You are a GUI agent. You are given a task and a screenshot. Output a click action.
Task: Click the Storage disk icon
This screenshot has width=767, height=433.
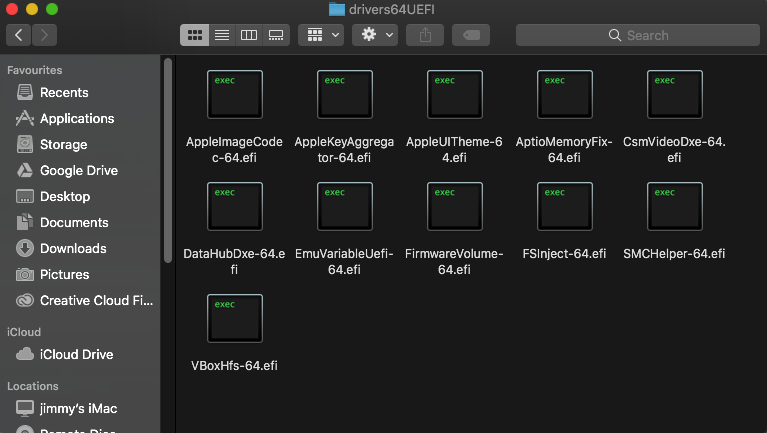coord(24,144)
